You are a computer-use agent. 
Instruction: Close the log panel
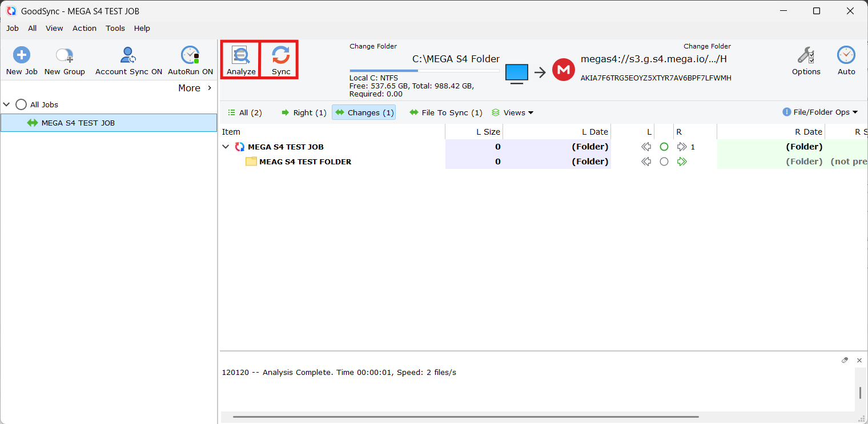click(859, 360)
